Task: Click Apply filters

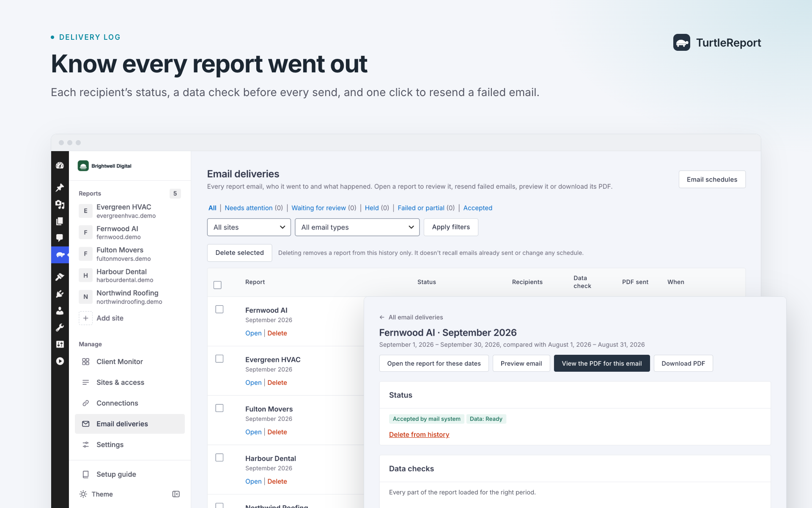Action: (451, 227)
